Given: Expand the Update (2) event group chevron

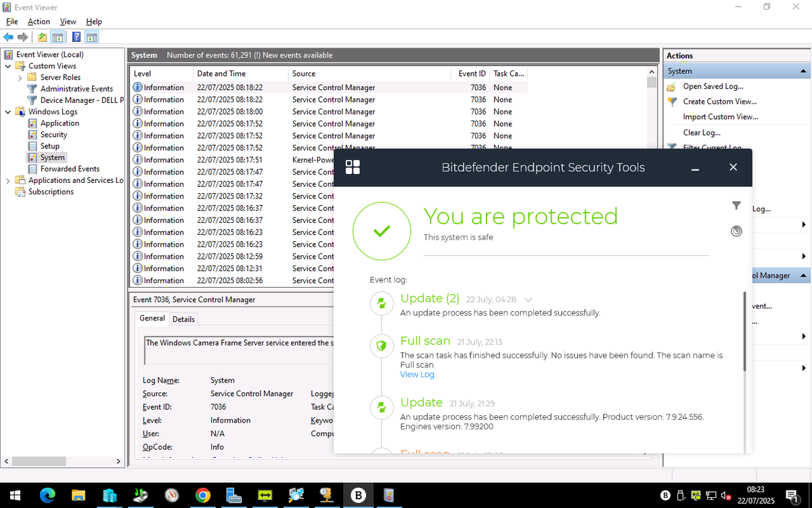Looking at the screenshot, I should click(528, 299).
